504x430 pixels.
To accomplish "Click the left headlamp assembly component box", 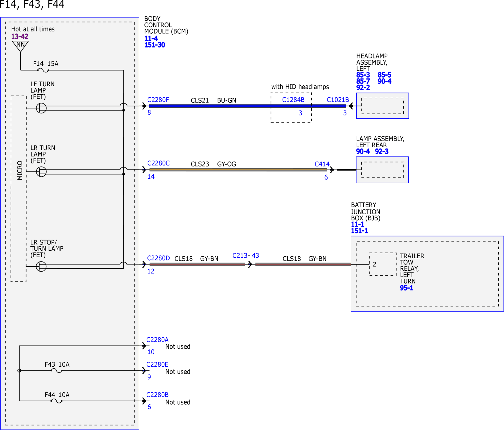I will click(382, 106).
